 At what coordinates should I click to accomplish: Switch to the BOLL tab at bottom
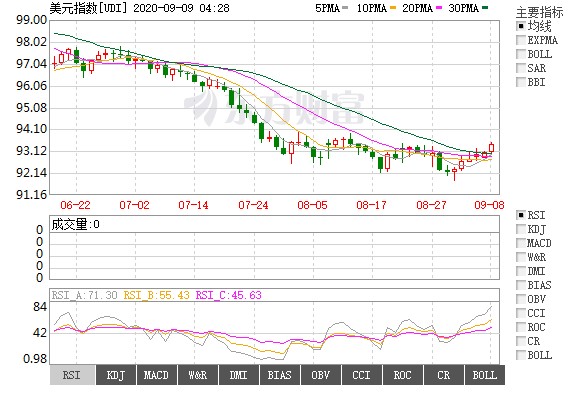(x=485, y=375)
